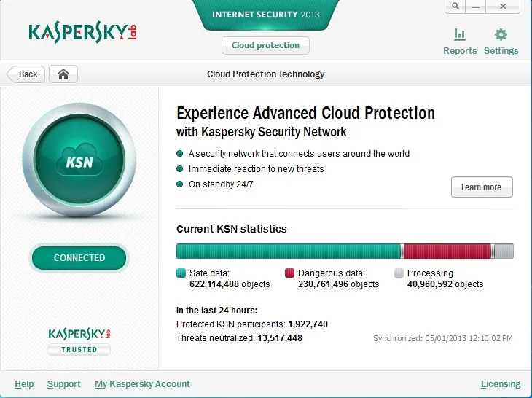Open Settings via the gear icon
Viewport: 532px width, 398px height.
pyautogui.click(x=501, y=34)
